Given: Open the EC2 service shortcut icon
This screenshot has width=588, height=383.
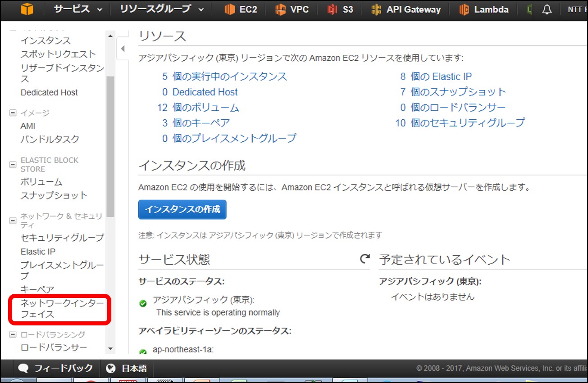Looking at the screenshot, I should (230, 9).
